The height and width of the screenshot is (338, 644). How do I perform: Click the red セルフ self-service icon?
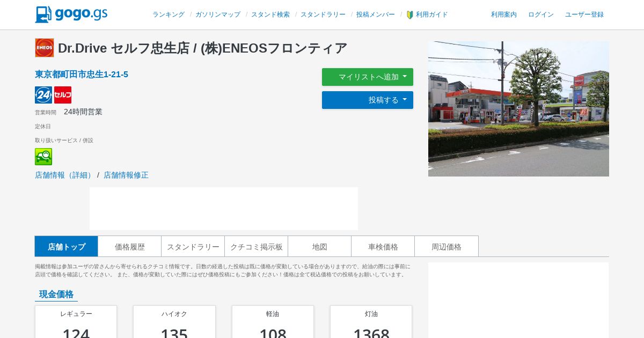click(x=63, y=95)
